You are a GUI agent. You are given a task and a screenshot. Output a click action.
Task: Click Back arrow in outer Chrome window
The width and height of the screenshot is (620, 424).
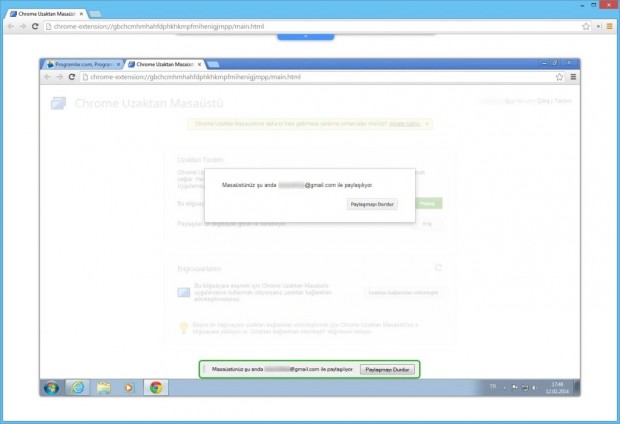click(11, 26)
